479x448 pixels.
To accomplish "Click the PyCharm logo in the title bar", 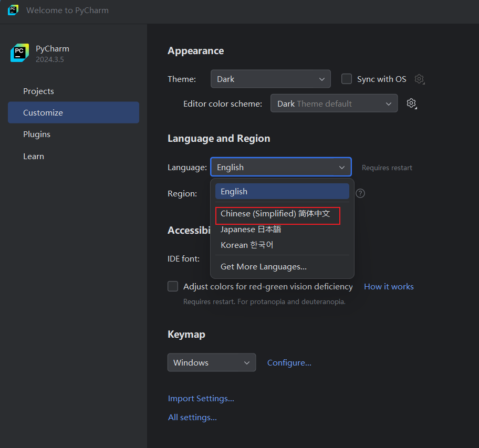I will [13, 10].
